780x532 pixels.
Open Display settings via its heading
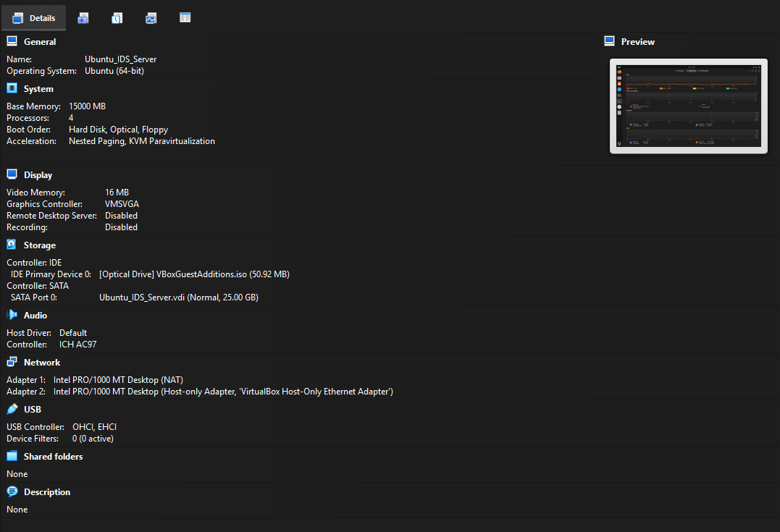(38, 175)
